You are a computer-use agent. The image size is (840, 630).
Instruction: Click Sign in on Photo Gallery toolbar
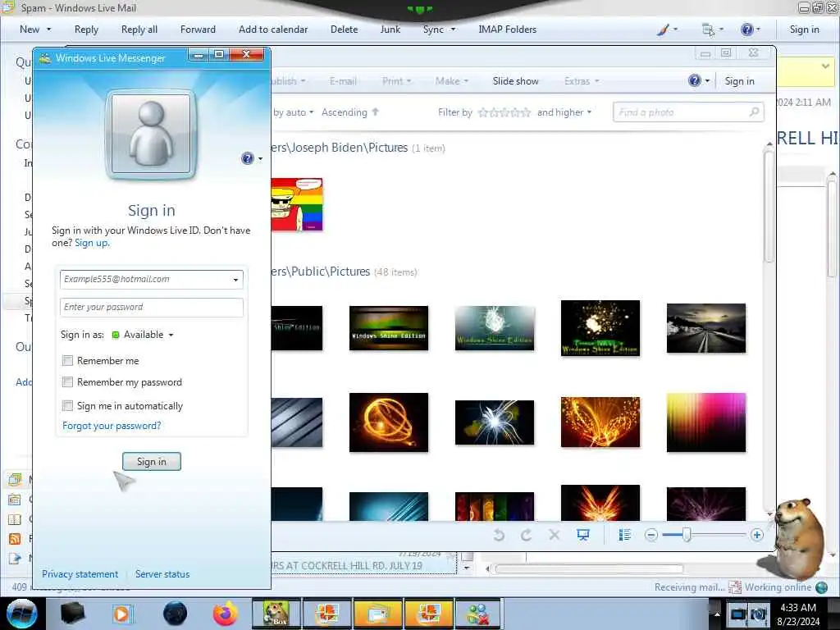[x=739, y=81]
